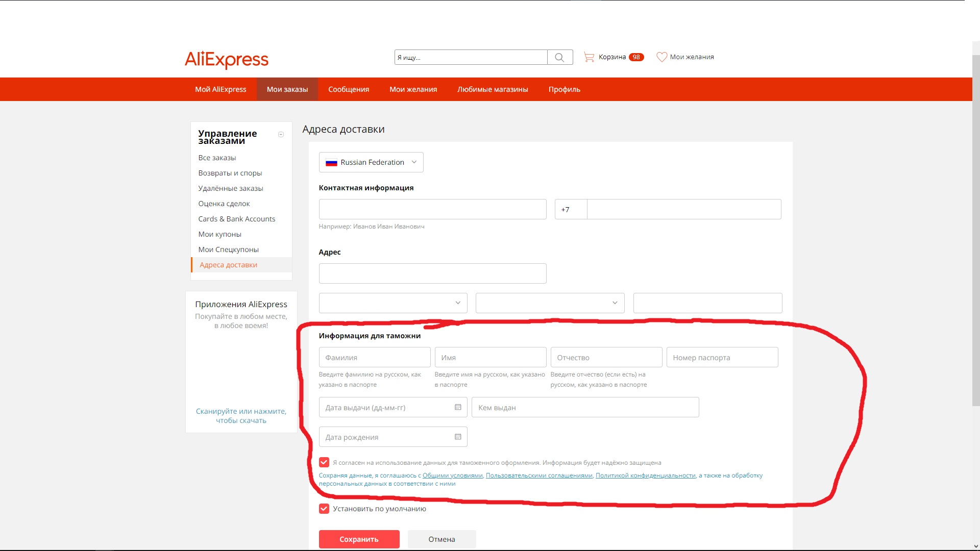
Task: Open the Russian Federation country dropdown
Action: pyautogui.click(x=371, y=162)
